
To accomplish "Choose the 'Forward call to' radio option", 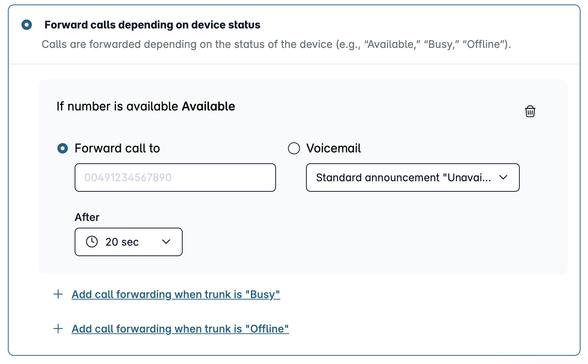I will pos(63,149).
